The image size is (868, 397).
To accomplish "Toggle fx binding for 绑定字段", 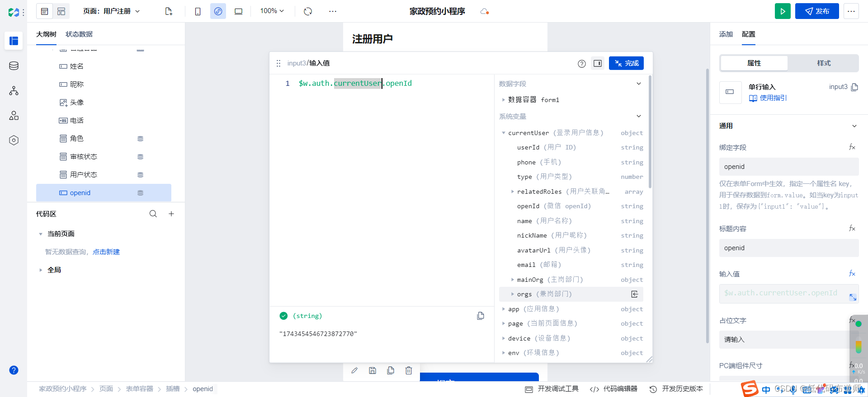I will tap(852, 147).
